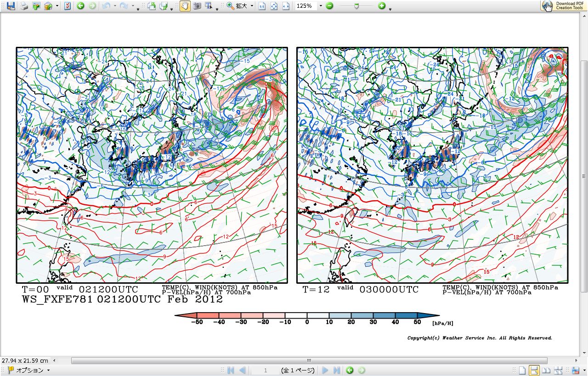The width and height of the screenshot is (588, 376).
Task: Click the green next view button in status bar
Action: pyautogui.click(x=362, y=370)
